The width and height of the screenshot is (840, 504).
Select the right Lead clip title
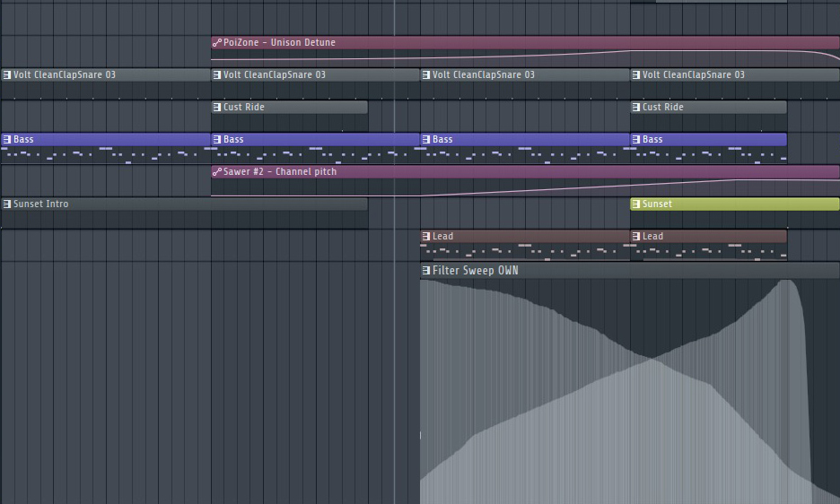[x=652, y=236]
